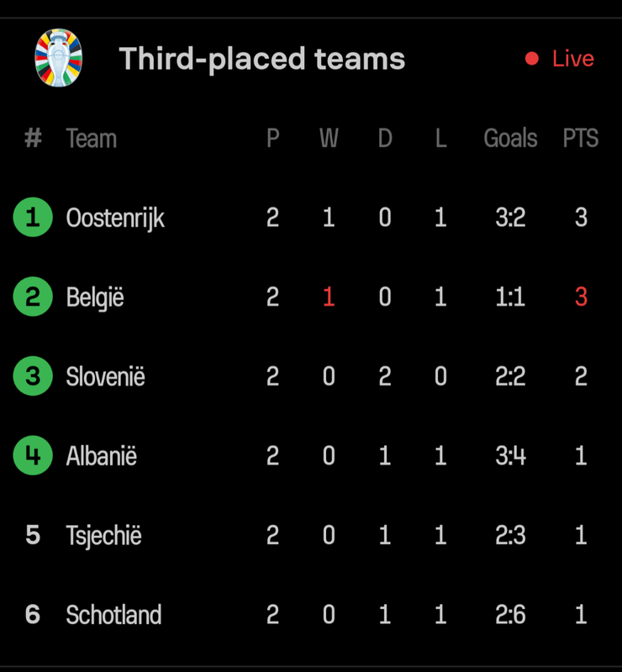Open the Slovenië team page
The width and height of the screenshot is (622, 672).
(x=106, y=376)
